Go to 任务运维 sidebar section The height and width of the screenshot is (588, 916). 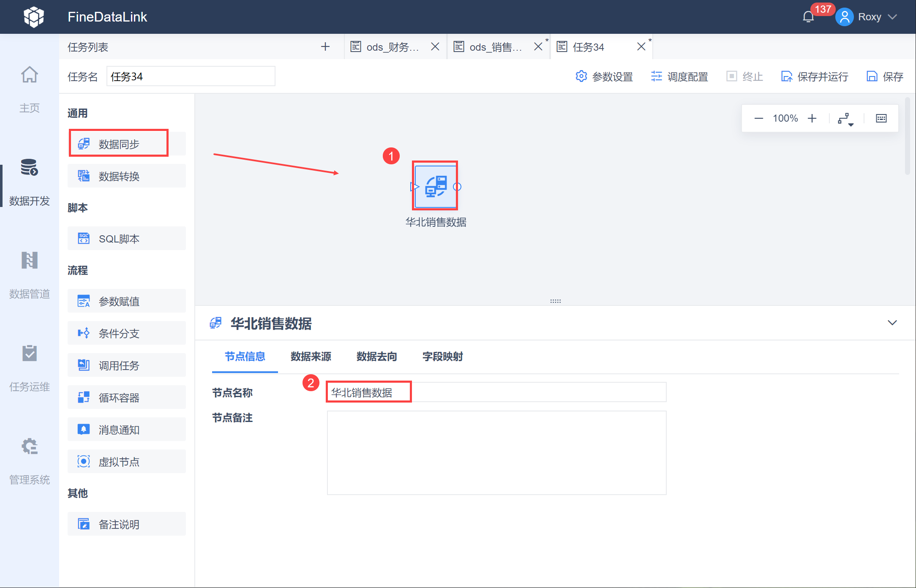(x=29, y=354)
